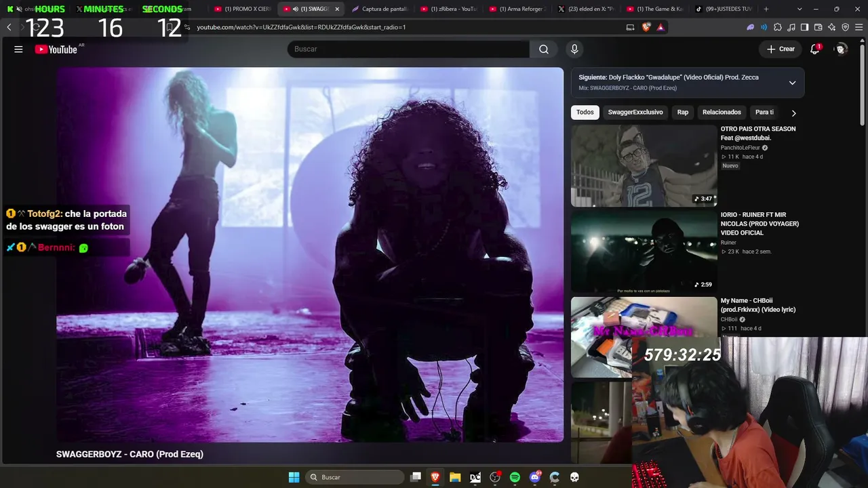868x488 pixels.
Task: Click the Windows taskbar Buscar search box
Action: pos(355,477)
